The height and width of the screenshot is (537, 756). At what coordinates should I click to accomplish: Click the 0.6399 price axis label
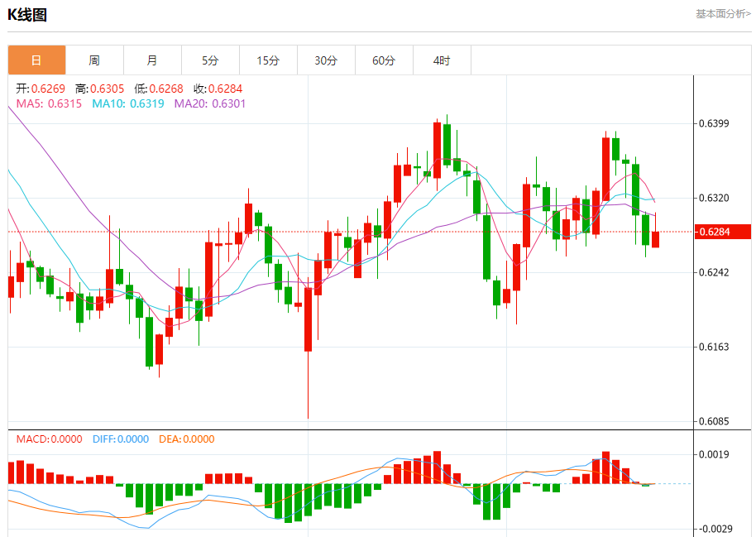[x=714, y=123]
